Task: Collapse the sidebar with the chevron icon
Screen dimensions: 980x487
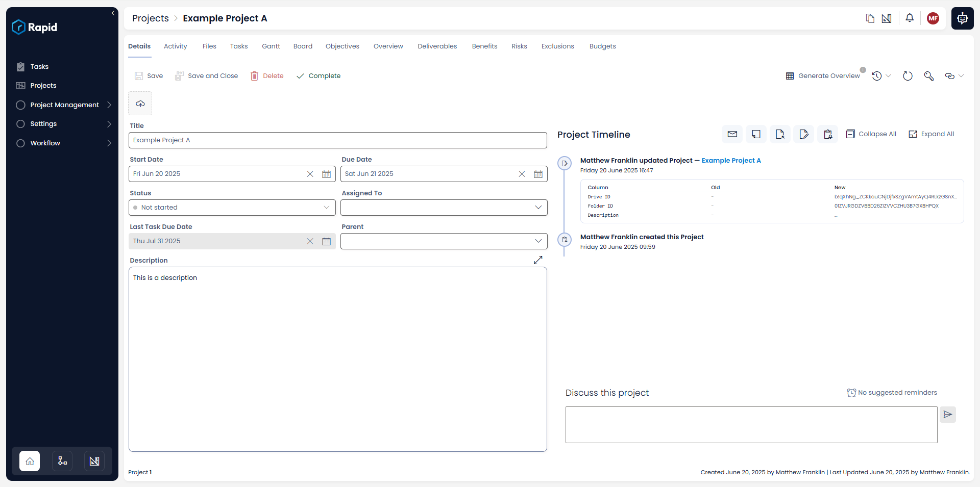Action: pos(113,13)
